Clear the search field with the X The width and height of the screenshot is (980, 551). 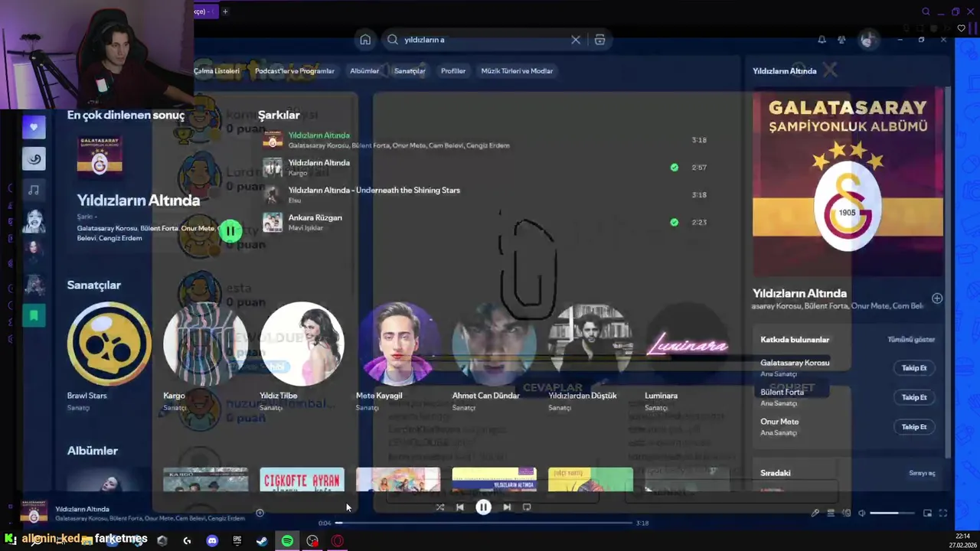(x=576, y=40)
